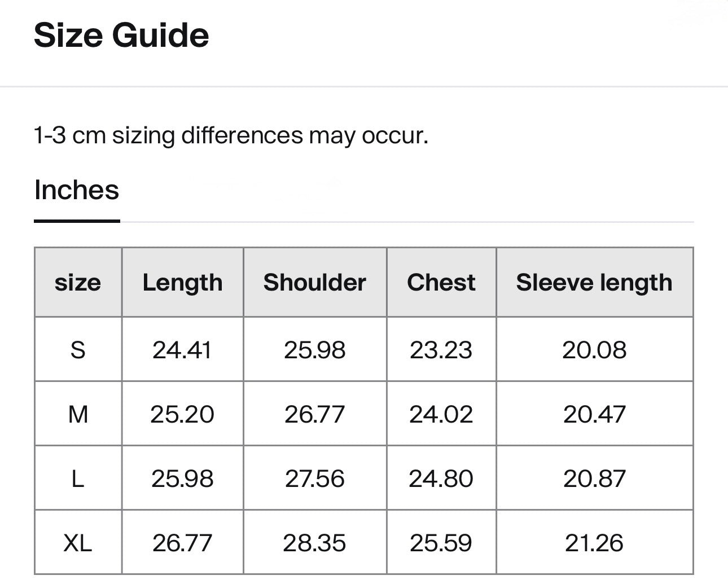This screenshot has width=728, height=584.
Task: Click the Size Guide heading
Action: click(x=121, y=36)
